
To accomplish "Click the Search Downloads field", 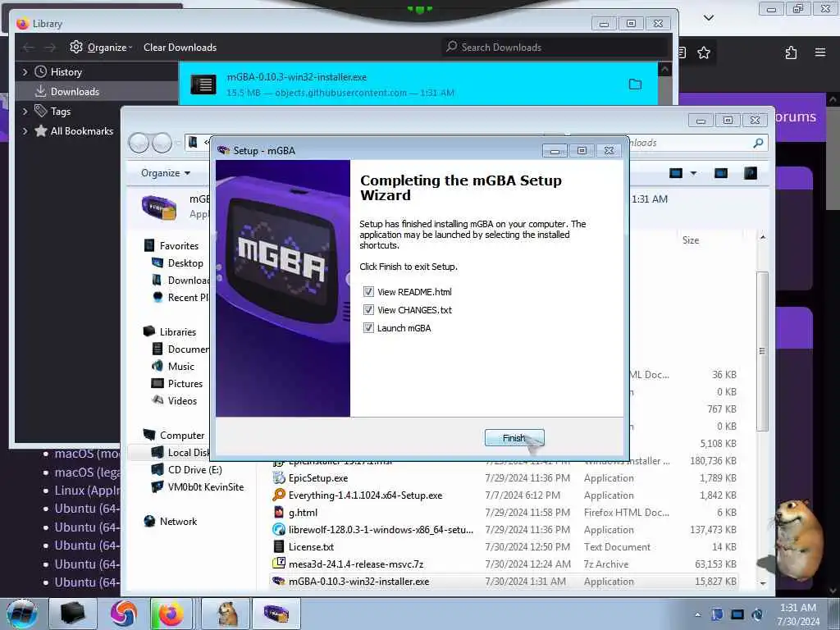I will pyautogui.click(x=555, y=47).
